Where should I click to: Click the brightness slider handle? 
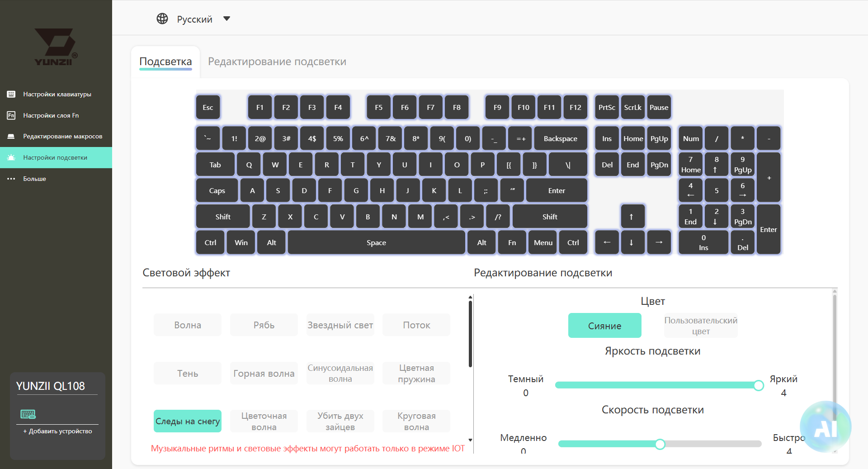[759, 385]
